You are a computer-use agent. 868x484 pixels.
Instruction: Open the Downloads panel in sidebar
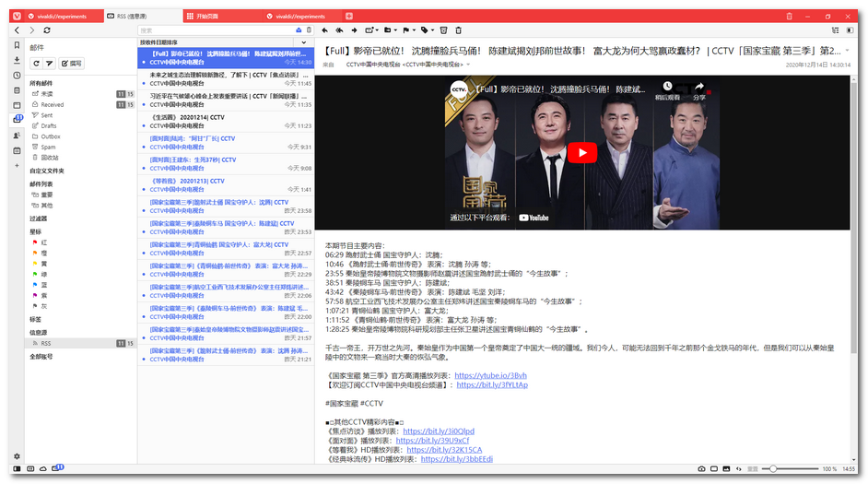click(17, 60)
